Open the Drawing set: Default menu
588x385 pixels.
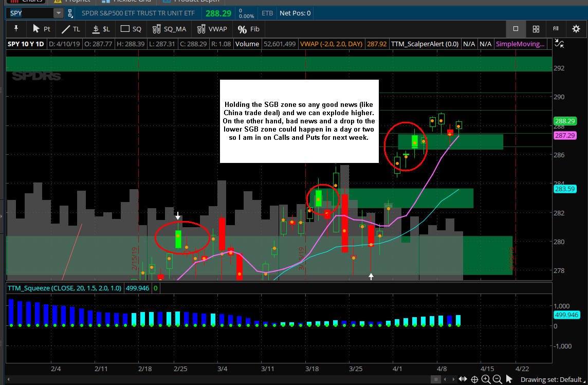pyautogui.click(x=551, y=379)
